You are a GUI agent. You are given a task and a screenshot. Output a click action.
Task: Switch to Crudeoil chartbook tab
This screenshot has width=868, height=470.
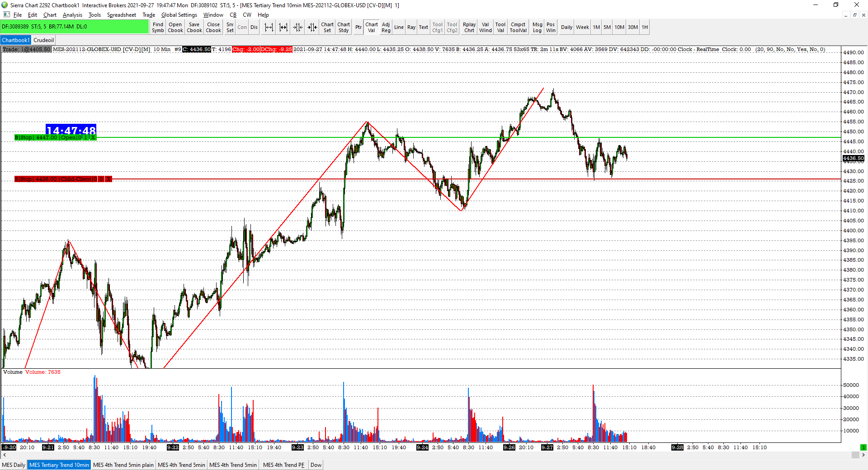(x=43, y=40)
